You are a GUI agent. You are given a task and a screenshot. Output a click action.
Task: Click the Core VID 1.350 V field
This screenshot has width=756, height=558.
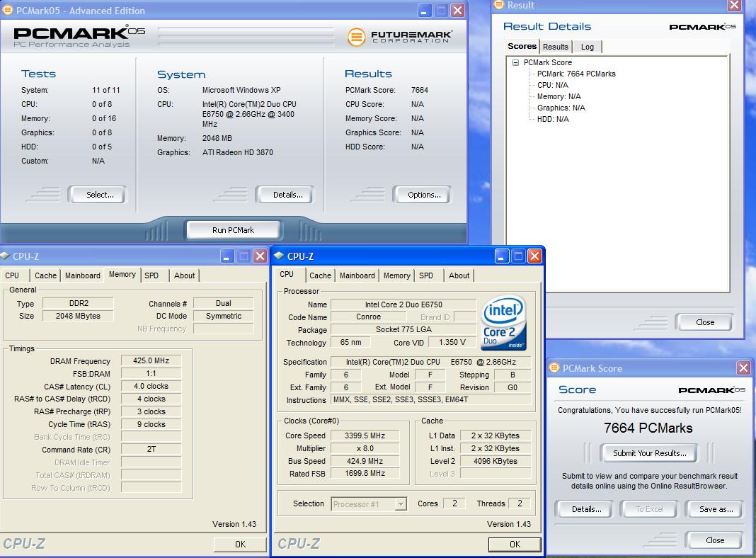tap(452, 342)
